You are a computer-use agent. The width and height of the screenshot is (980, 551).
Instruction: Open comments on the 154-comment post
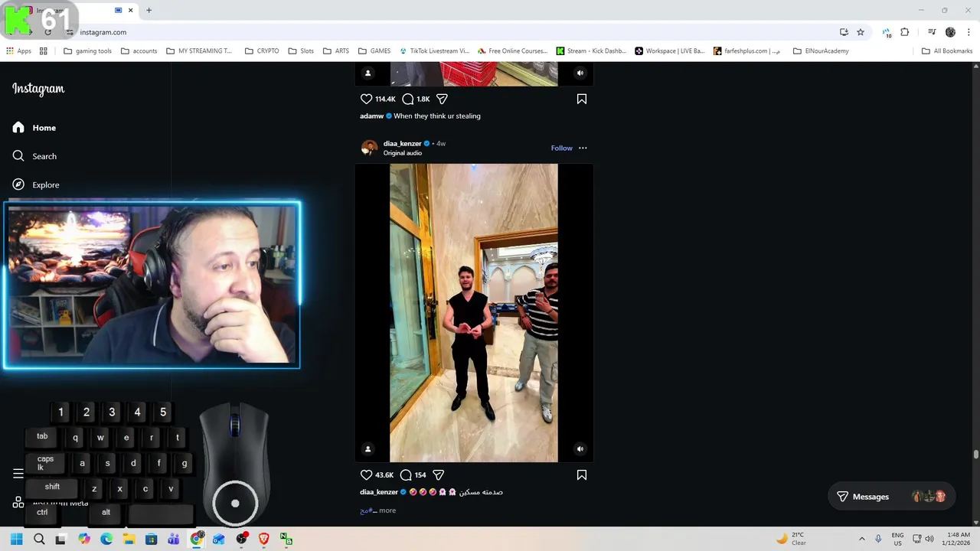(406, 474)
